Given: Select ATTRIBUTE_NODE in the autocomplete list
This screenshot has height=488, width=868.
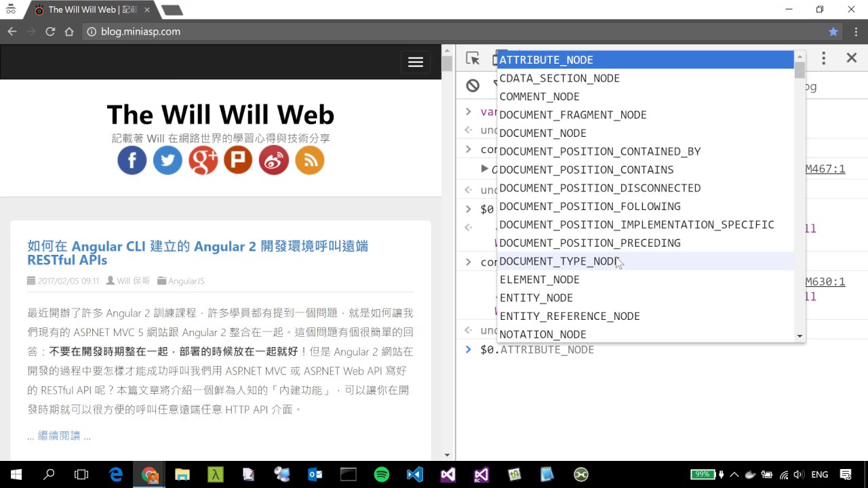Looking at the screenshot, I should (646, 60).
